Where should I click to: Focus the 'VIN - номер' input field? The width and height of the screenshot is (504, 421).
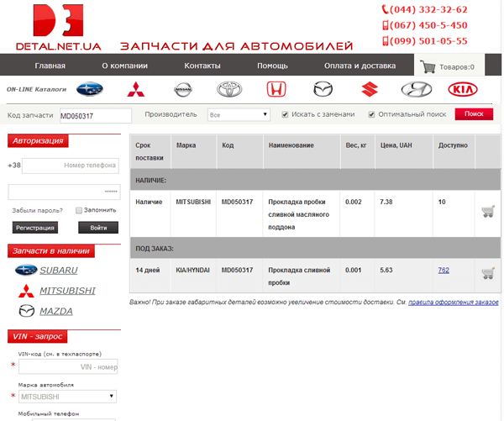[x=68, y=366]
